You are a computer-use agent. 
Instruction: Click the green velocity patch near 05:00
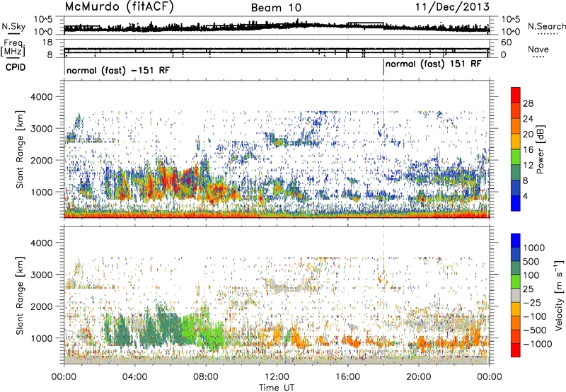click(151, 330)
